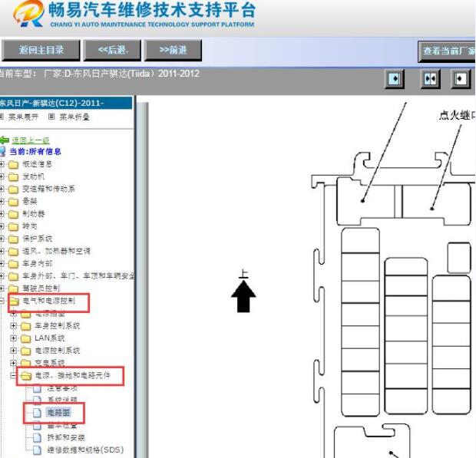The width and height of the screenshot is (476, 458).
Task: Expand the 充电系统 tree node
Action: click(13, 363)
